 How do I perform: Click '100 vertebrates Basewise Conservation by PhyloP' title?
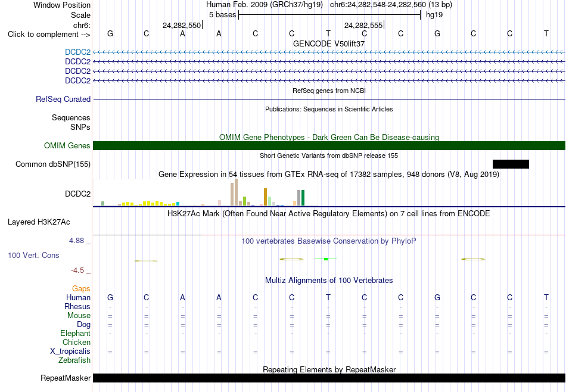(329, 241)
